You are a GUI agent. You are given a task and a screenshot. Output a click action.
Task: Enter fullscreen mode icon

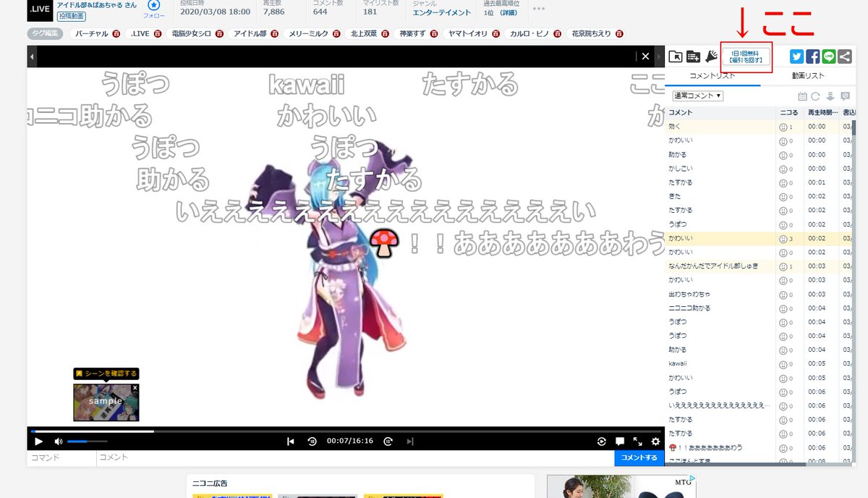point(638,442)
